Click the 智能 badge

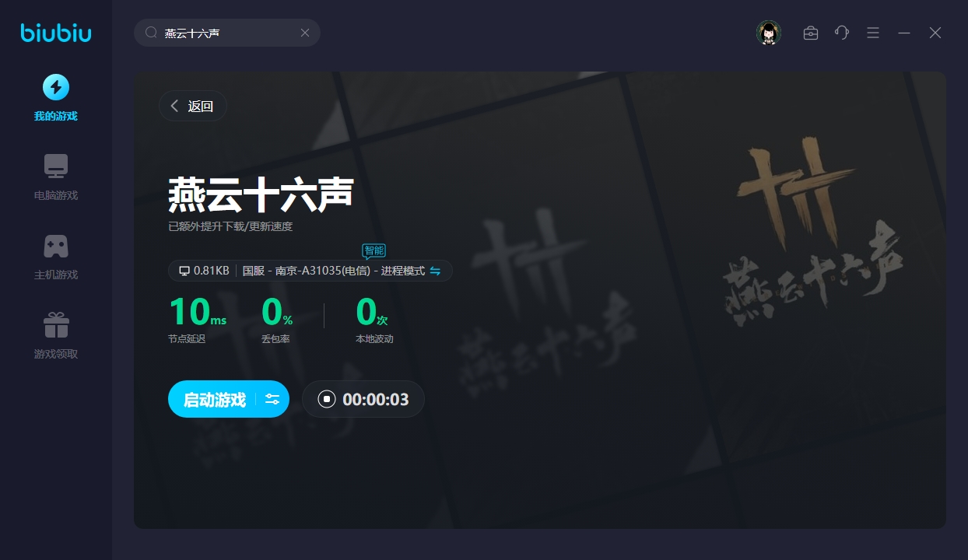(x=374, y=250)
